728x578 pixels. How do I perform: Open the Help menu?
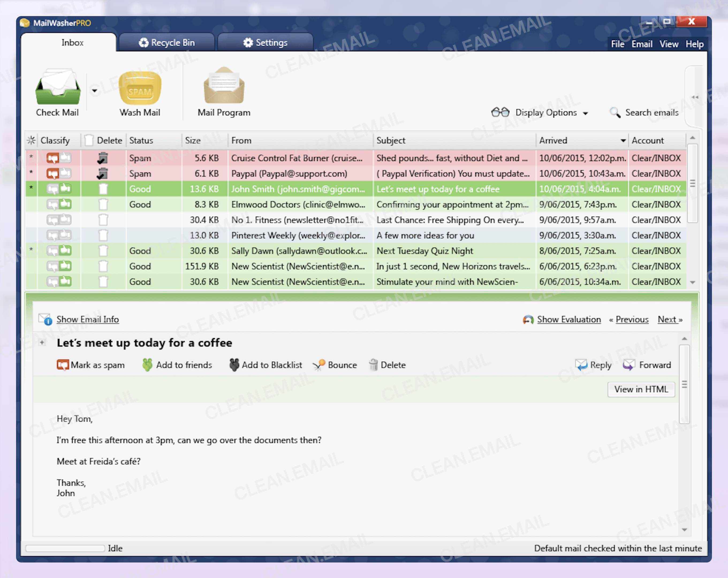(695, 44)
